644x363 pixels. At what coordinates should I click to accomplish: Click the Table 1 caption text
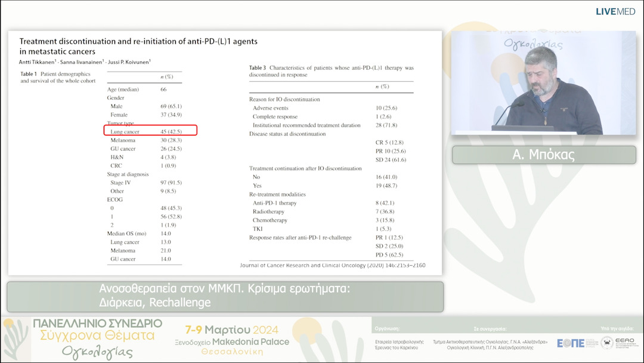tap(60, 76)
